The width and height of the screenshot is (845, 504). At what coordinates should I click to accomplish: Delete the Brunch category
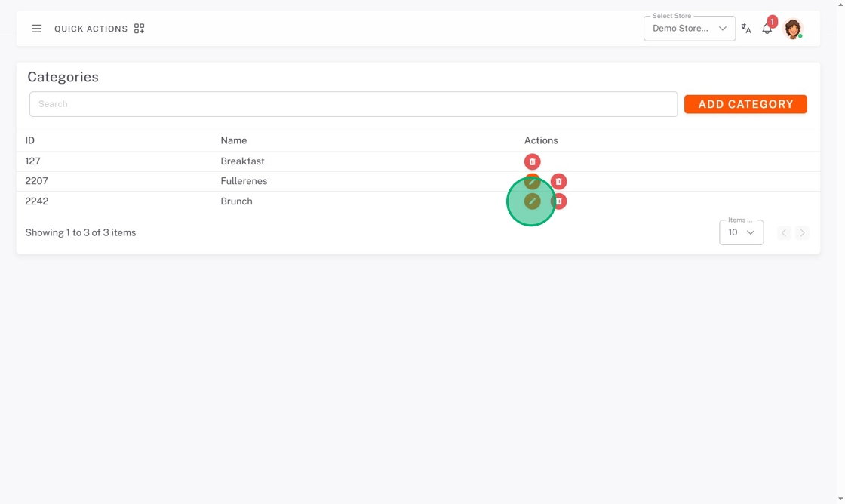tap(558, 201)
